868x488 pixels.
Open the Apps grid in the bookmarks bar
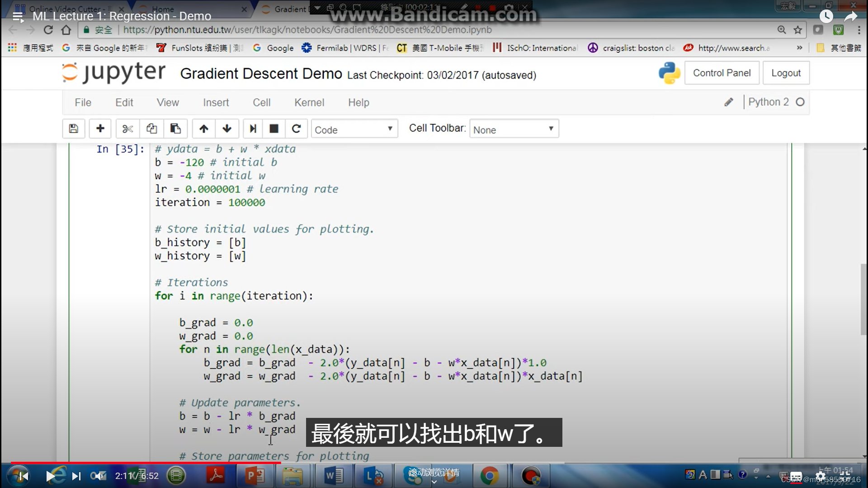[12, 47]
